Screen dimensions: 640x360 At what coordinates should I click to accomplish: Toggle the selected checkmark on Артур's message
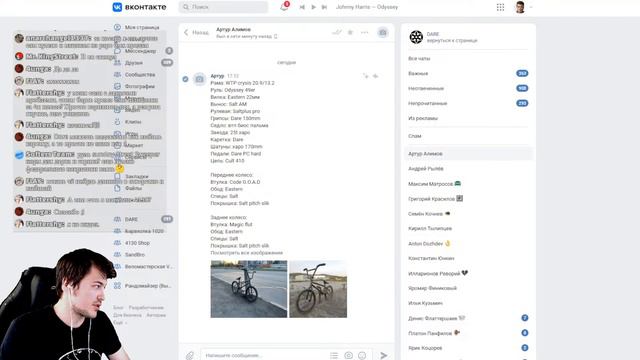(x=185, y=79)
